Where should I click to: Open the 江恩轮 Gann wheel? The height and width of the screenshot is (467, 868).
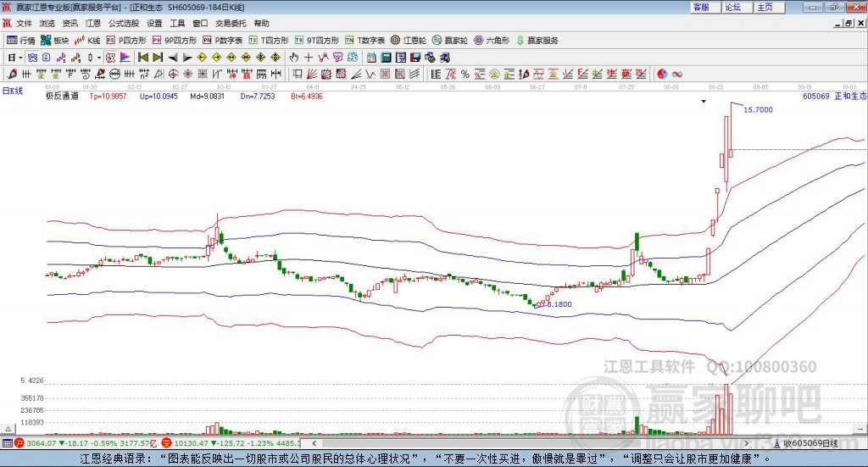point(409,41)
